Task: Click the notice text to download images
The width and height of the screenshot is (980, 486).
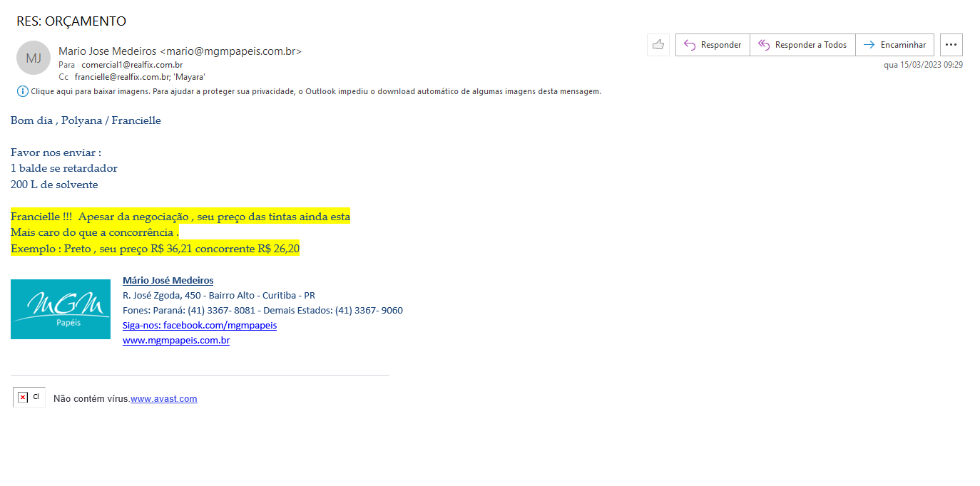Action: [x=315, y=91]
